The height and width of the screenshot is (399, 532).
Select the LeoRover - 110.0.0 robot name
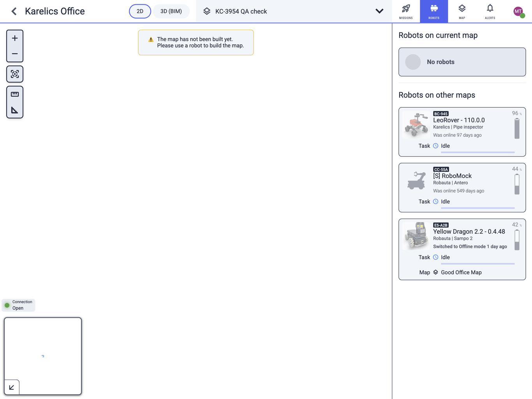point(459,120)
